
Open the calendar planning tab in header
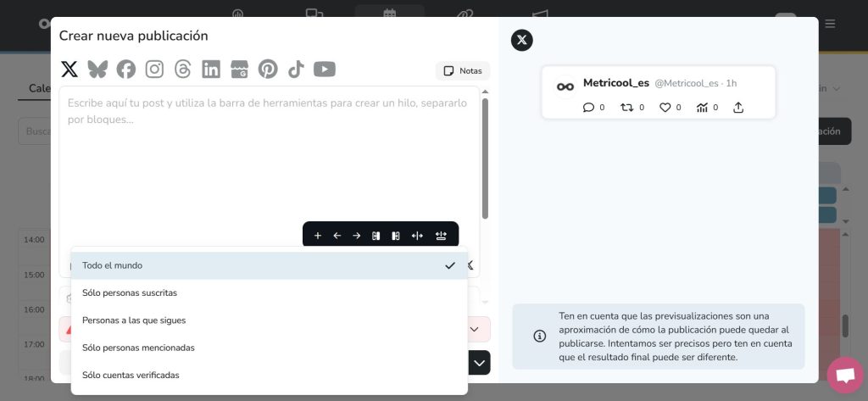390,14
